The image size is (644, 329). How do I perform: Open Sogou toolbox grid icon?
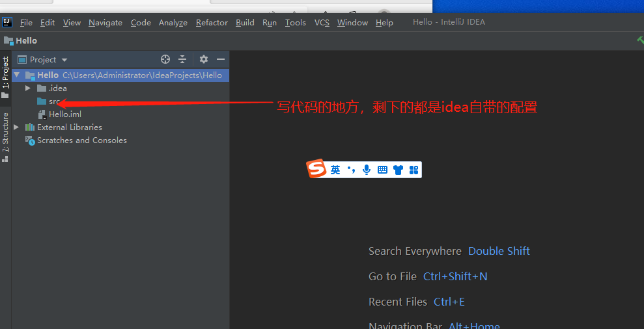[413, 170]
